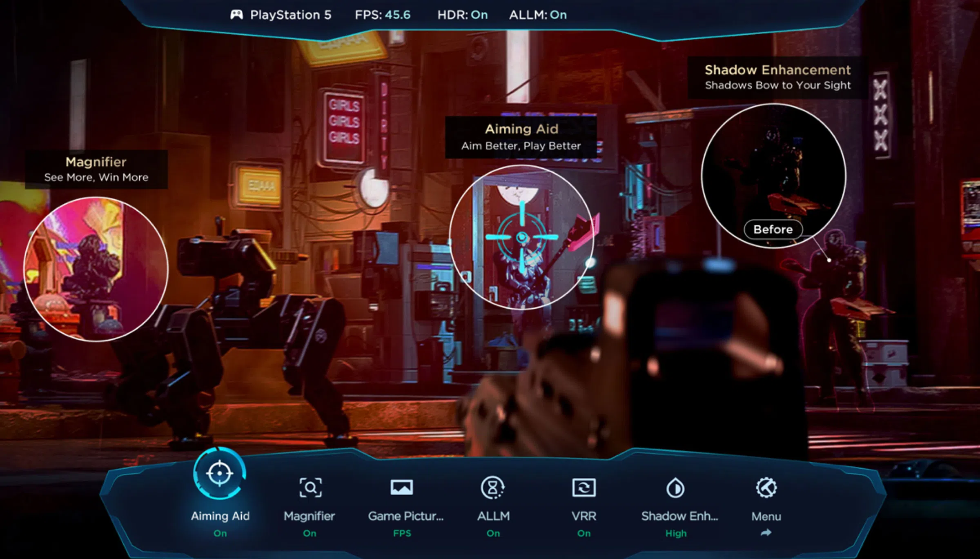The image size is (980, 559).
Task: Click the cyan crosshair reticle overlay
Action: click(522, 237)
